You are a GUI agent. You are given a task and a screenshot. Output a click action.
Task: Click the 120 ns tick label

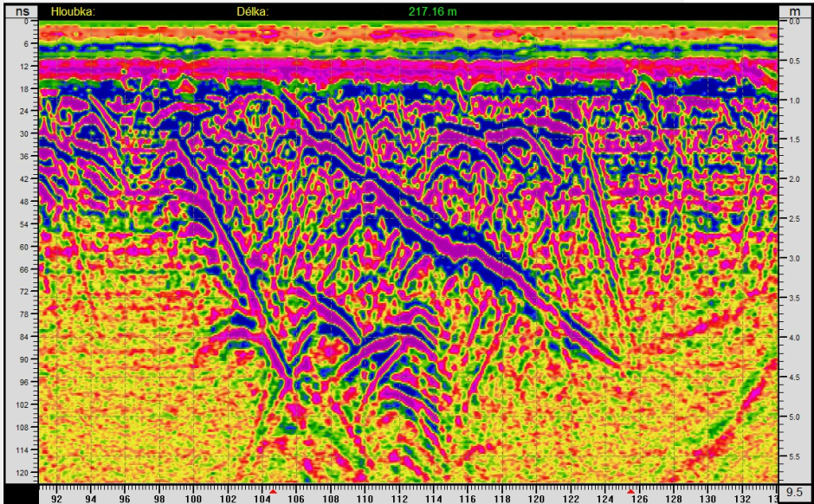tap(23, 473)
